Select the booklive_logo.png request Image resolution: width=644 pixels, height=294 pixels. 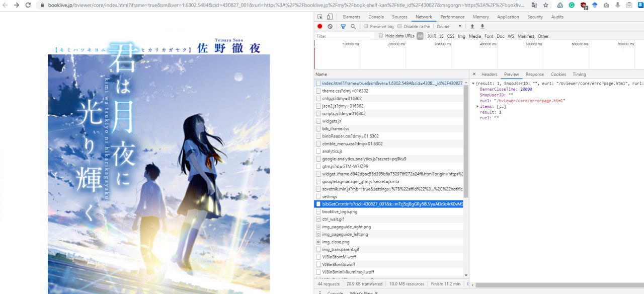click(x=389, y=211)
